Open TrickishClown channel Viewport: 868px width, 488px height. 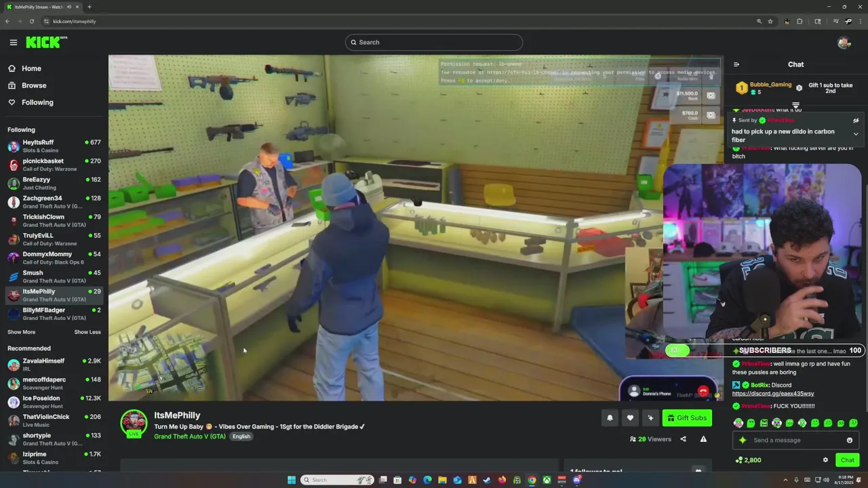pyautogui.click(x=54, y=220)
